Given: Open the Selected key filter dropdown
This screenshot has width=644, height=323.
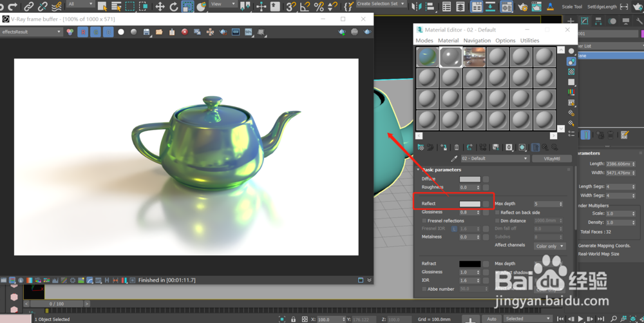Looking at the screenshot, I should pos(527,319).
